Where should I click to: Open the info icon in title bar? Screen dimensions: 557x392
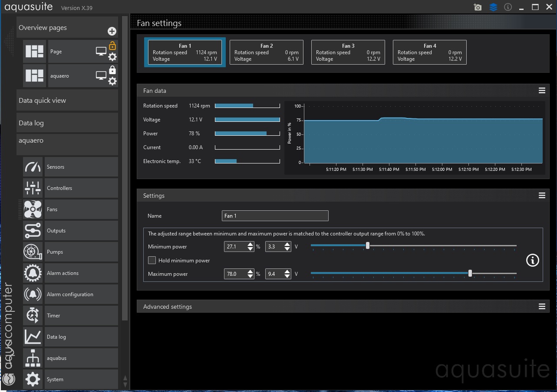[508, 7]
